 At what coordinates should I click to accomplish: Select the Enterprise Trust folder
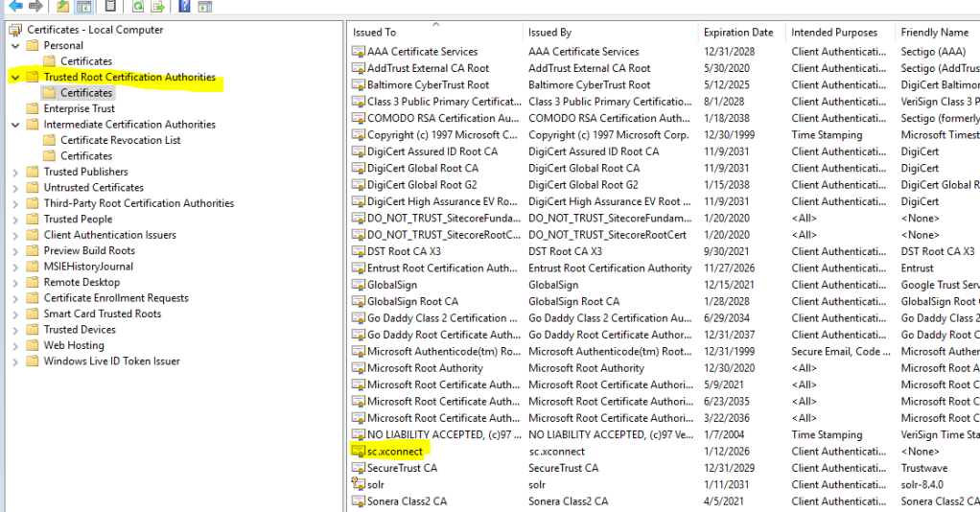pyautogui.click(x=79, y=109)
